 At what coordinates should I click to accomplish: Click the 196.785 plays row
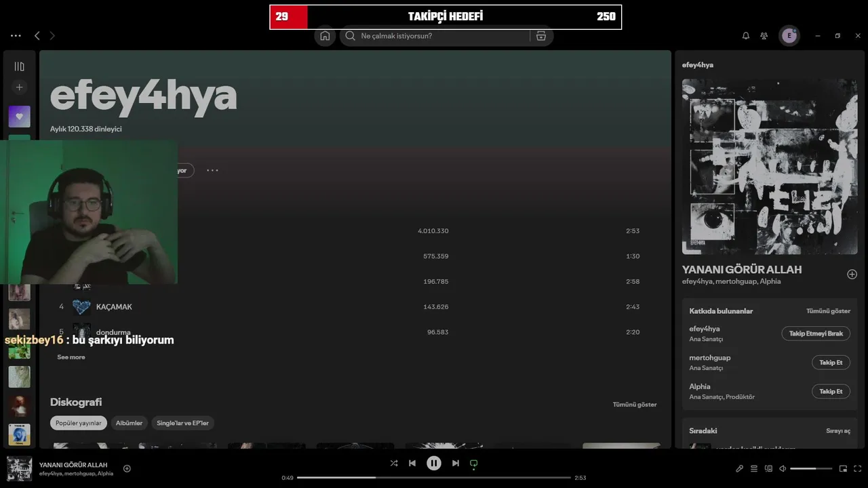point(436,281)
